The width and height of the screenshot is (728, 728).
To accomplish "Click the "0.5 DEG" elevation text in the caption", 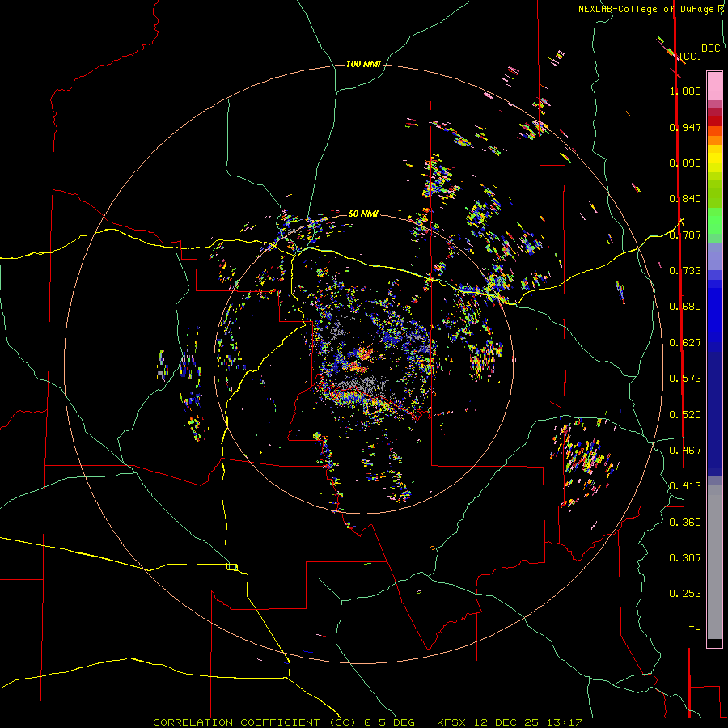I will click(390, 722).
